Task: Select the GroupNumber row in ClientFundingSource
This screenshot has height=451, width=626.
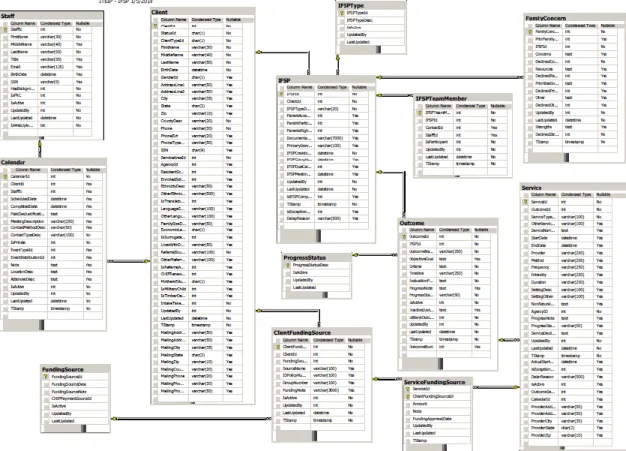Action: 319,383
